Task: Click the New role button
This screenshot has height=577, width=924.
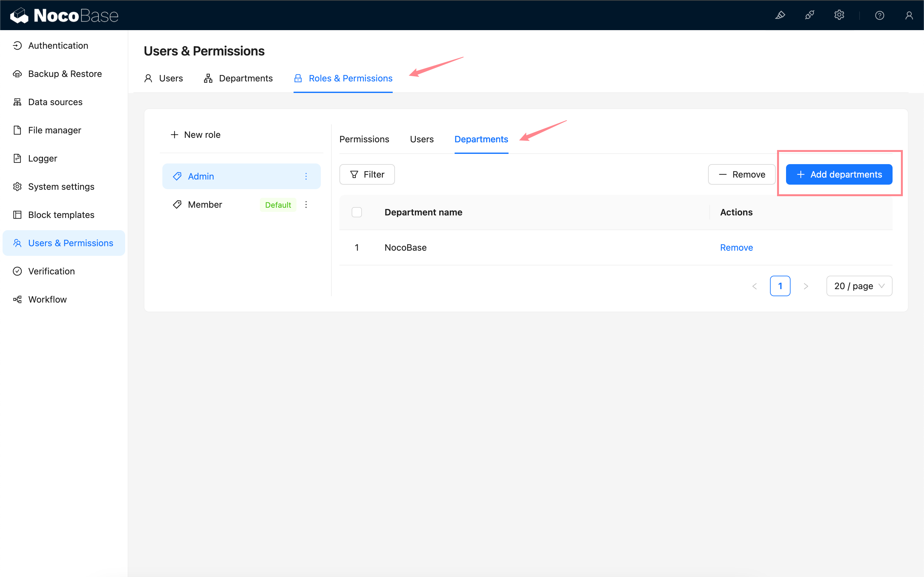Action: tap(195, 135)
